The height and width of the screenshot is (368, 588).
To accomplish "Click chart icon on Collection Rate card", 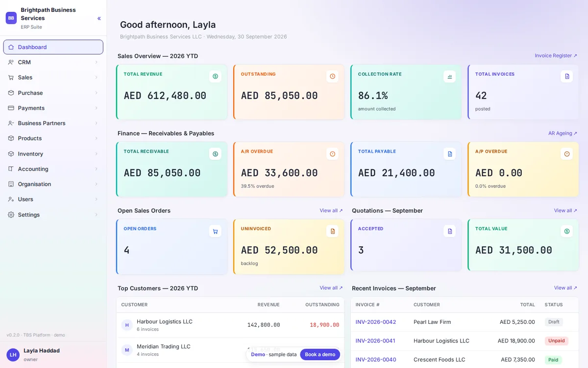I will tap(449, 77).
